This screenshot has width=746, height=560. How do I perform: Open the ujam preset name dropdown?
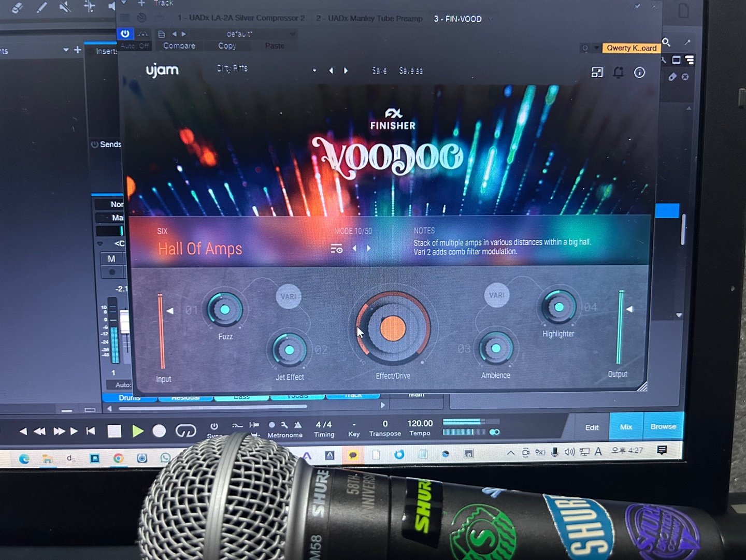click(314, 70)
